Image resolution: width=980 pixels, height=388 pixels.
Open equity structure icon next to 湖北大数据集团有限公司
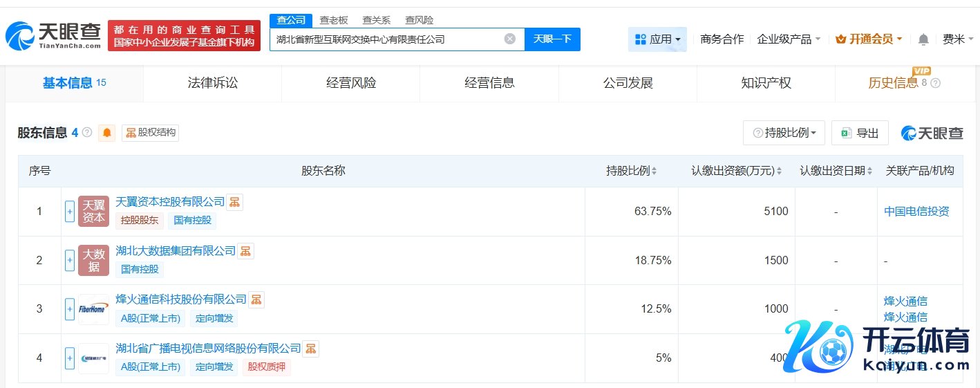coord(245,251)
